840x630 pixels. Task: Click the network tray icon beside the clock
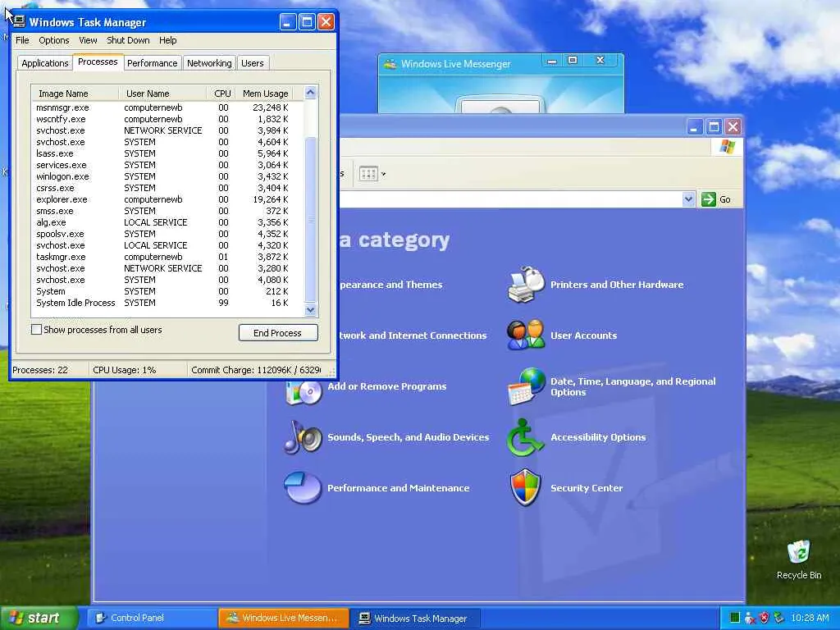coord(778,618)
